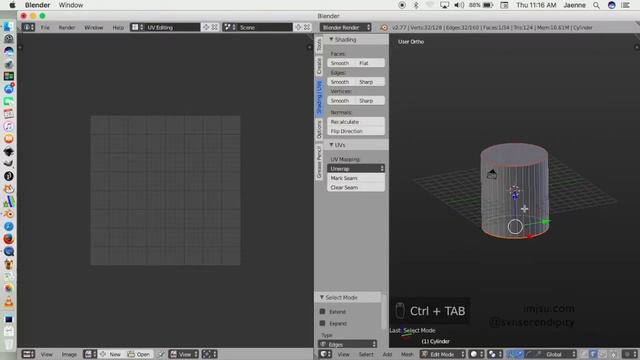The width and height of the screenshot is (640, 360).
Task: Enable the translate manipulator arrow
Action: pos(520,354)
